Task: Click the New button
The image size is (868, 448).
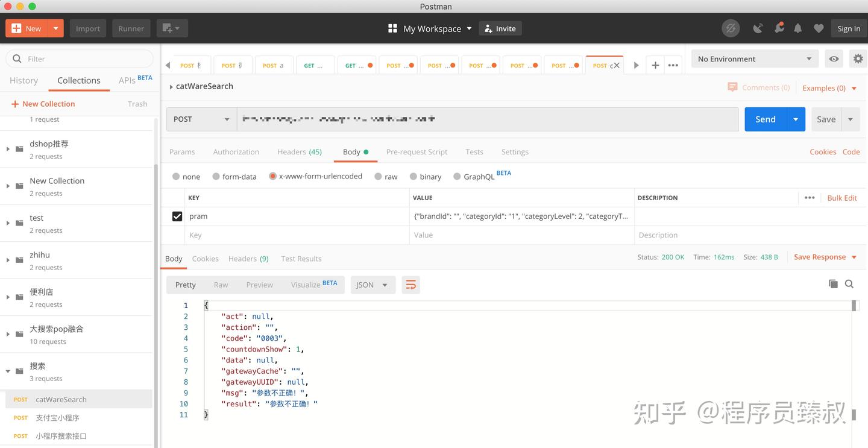Action: pos(27,28)
